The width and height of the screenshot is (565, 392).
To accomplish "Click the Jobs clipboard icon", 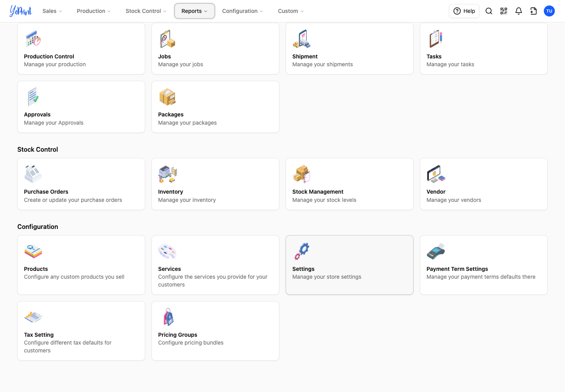I will pyautogui.click(x=168, y=39).
